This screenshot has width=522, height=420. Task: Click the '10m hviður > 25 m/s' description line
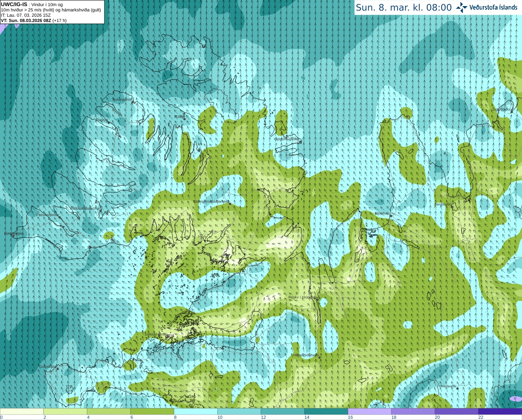coord(51,10)
